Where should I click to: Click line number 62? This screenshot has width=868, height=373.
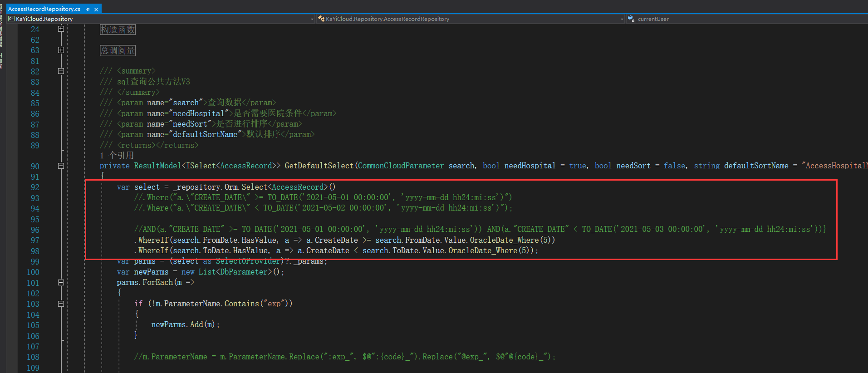(35, 40)
